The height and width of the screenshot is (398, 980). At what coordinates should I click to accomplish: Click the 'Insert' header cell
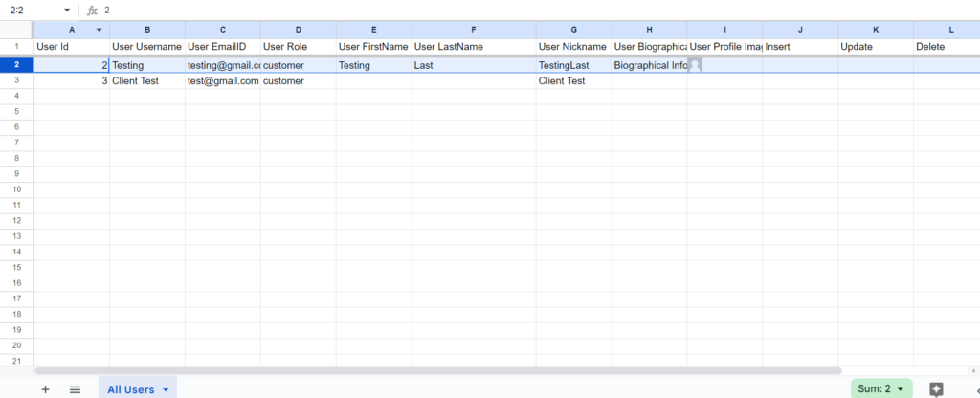click(x=800, y=47)
